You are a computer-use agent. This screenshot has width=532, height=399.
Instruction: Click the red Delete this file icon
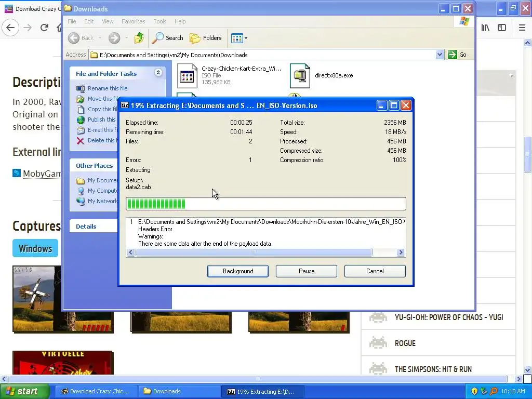pyautogui.click(x=81, y=140)
